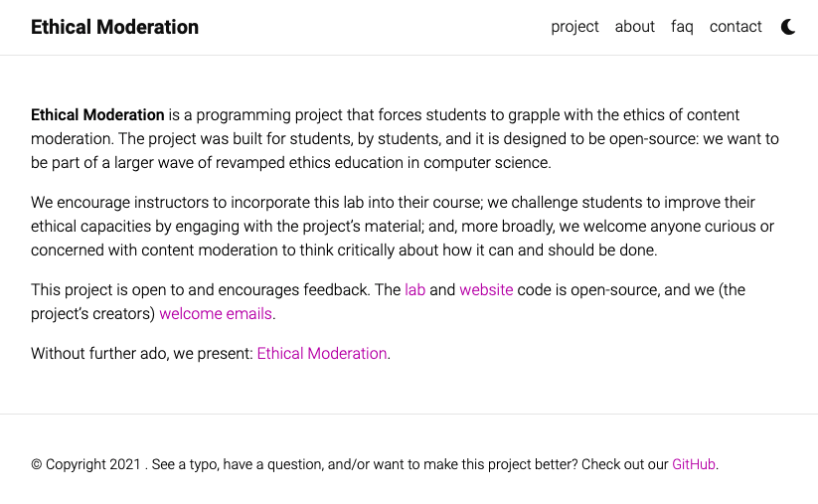Image resolution: width=818 pixels, height=504 pixels.
Task: Click the Ethical Moderation site title
Action: click(114, 27)
